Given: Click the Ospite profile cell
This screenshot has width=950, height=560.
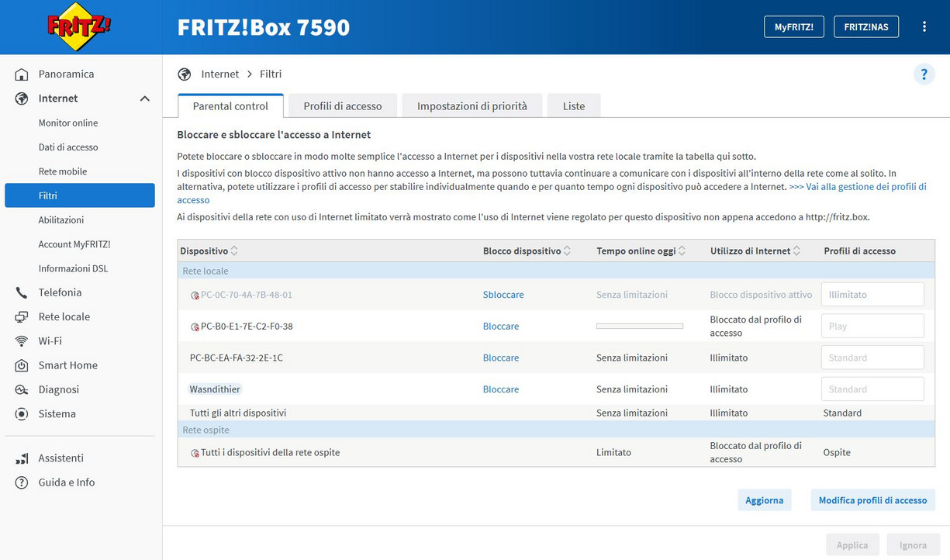Looking at the screenshot, I should (x=837, y=452).
